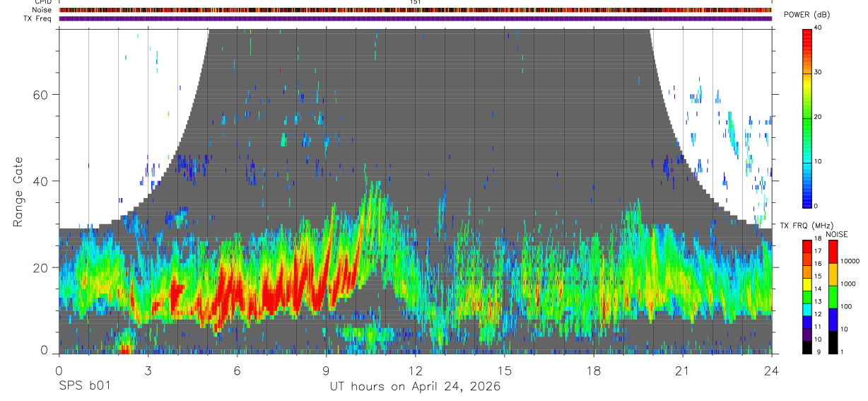Click the '1000' label on NOISE scale
The height and width of the screenshot is (401, 868).
(849, 284)
